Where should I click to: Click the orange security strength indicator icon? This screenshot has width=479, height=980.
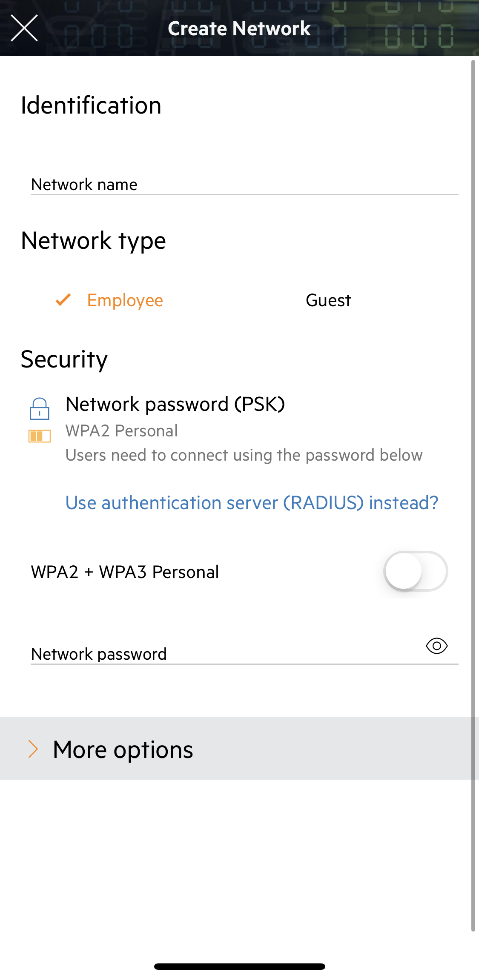click(x=40, y=436)
